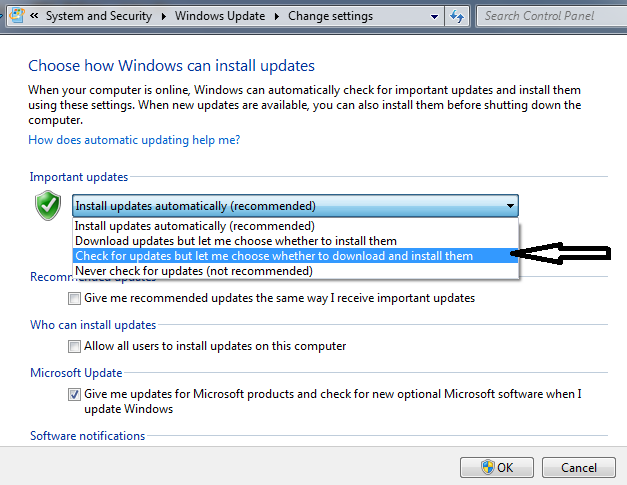Expand arrow after System and Security breadcrumb
The height and width of the screenshot is (485, 627).
pyautogui.click(x=164, y=16)
